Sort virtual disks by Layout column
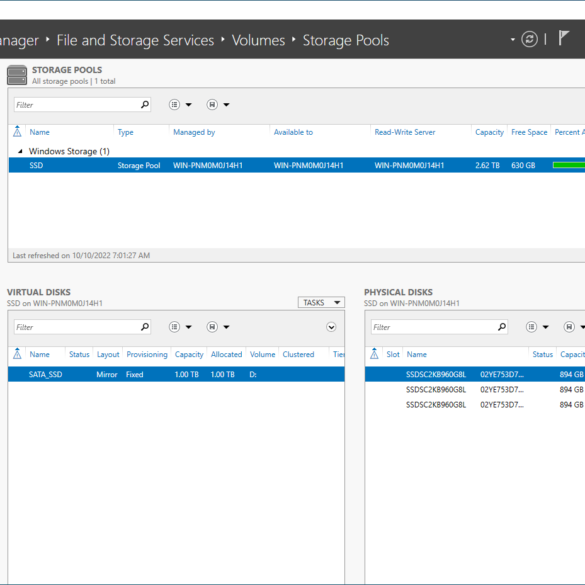Screen dimensions: 585x585 click(x=108, y=354)
